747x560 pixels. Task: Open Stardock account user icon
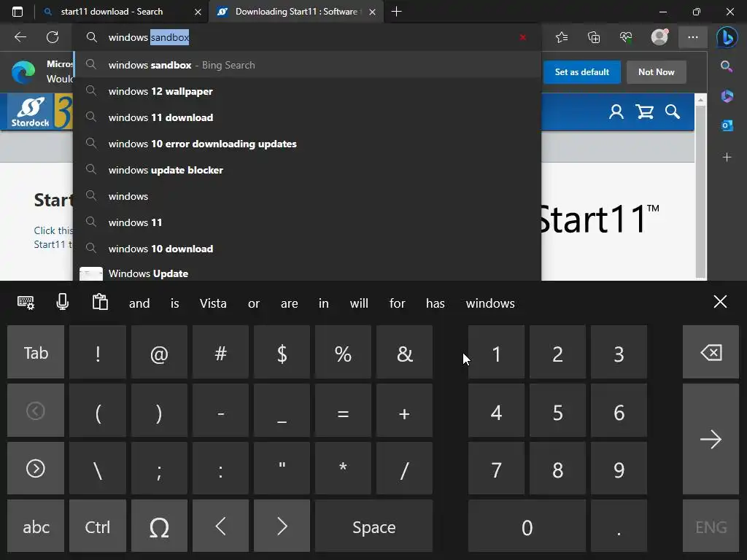616,112
